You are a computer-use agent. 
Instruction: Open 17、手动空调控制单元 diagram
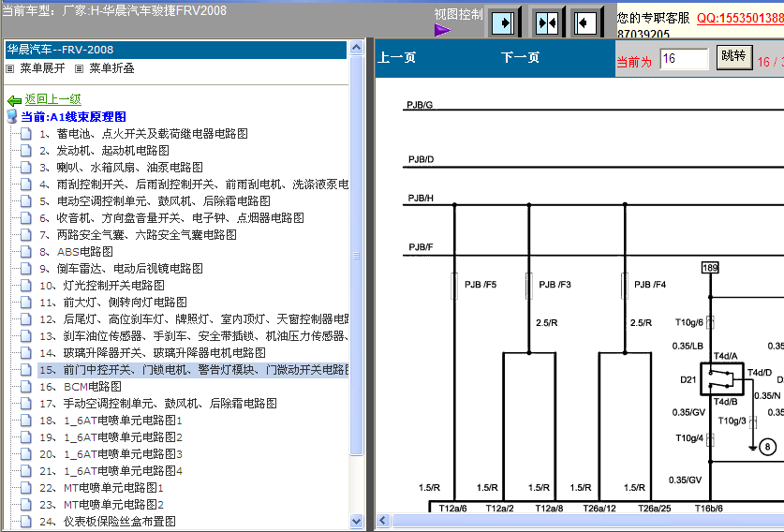coord(158,404)
